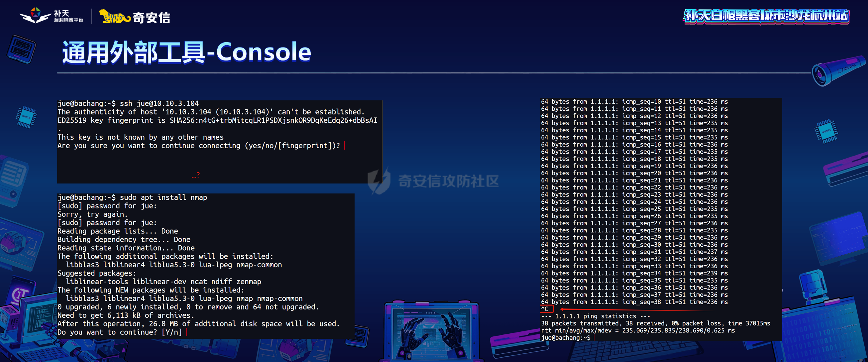Click the 'rtt min/avg/max/mdev' line
The image size is (868, 362).
tap(638, 331)
